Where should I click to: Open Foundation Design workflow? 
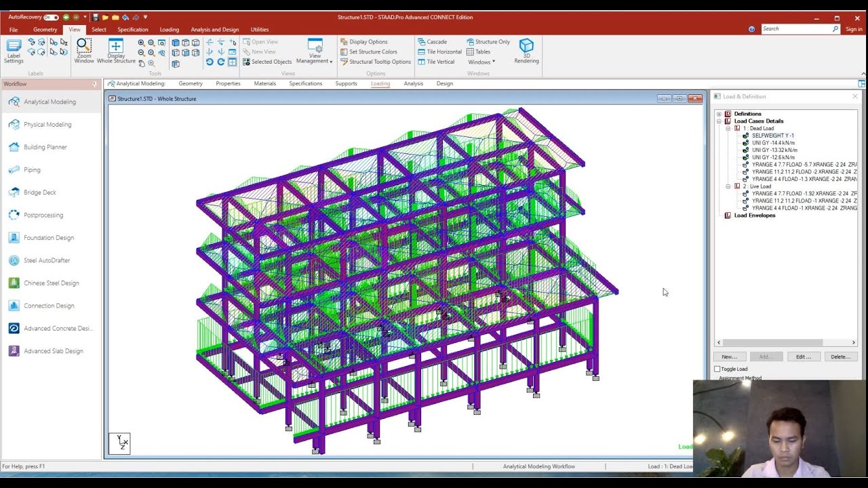[51, 238]
